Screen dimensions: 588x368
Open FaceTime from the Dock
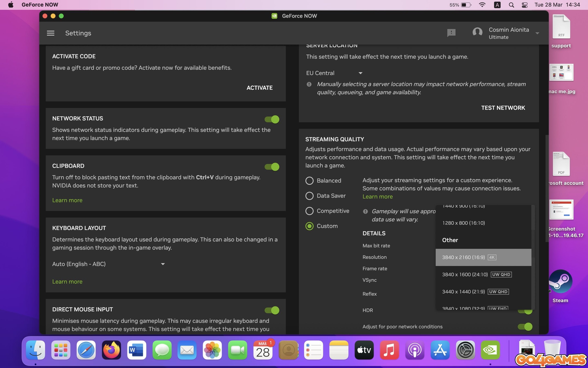(x=237, y=350)
